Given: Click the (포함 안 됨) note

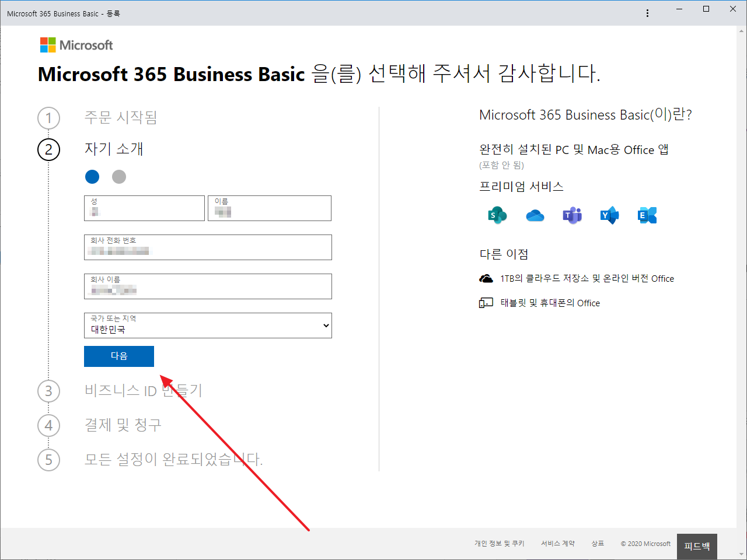Looking at the screenshot, I should pos(502,165).
